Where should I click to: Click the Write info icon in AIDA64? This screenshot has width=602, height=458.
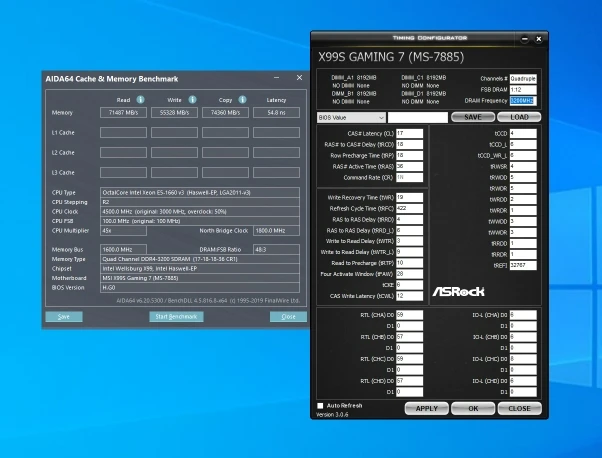coord(192,100)
